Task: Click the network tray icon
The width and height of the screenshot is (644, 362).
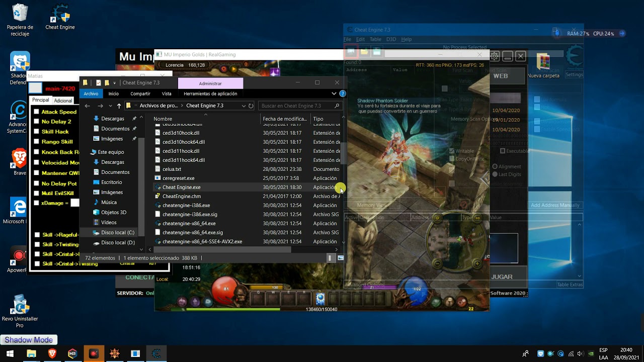Action: [571, 353]
